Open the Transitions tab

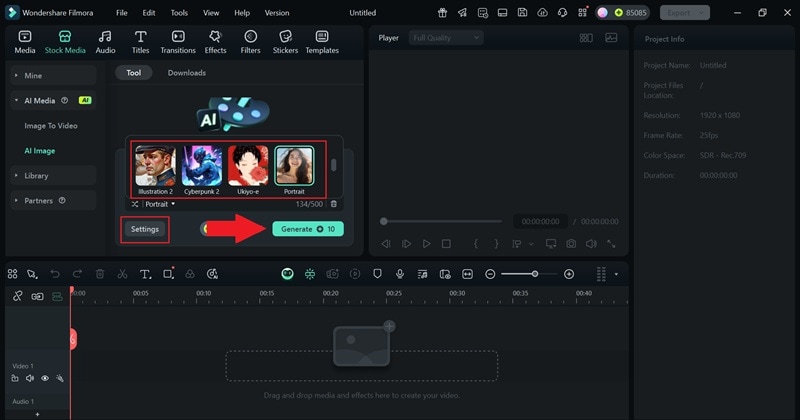tap(178, 42)
